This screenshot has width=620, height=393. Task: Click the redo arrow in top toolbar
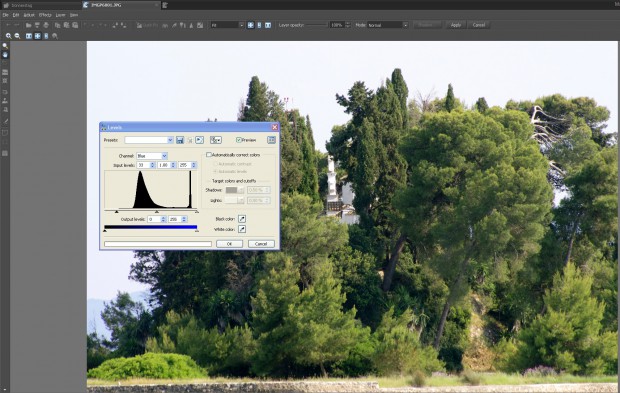17,25
